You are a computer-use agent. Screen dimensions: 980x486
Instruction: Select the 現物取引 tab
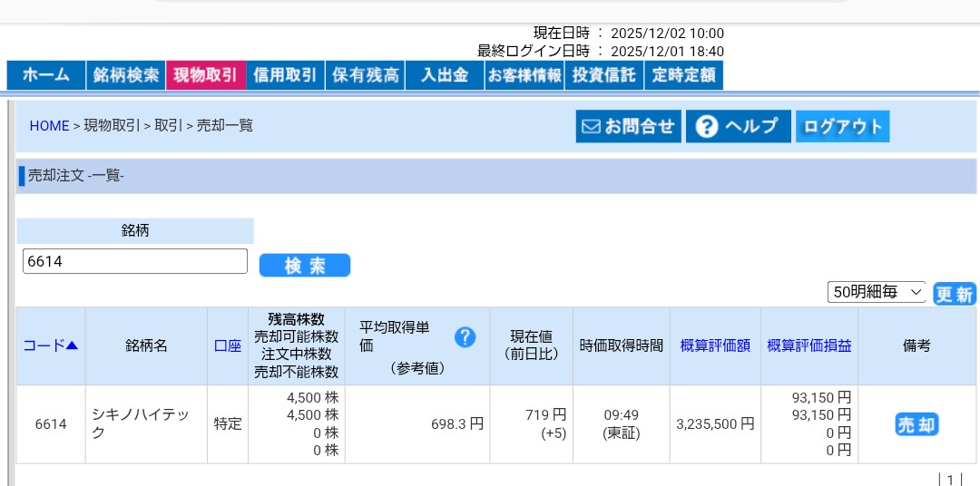(x=206, y=75)
